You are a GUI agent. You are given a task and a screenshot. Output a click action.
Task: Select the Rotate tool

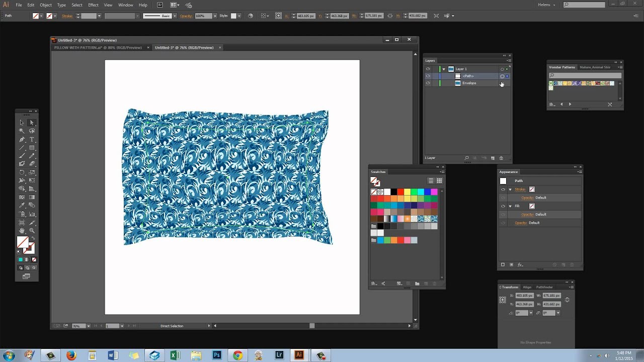22,172
